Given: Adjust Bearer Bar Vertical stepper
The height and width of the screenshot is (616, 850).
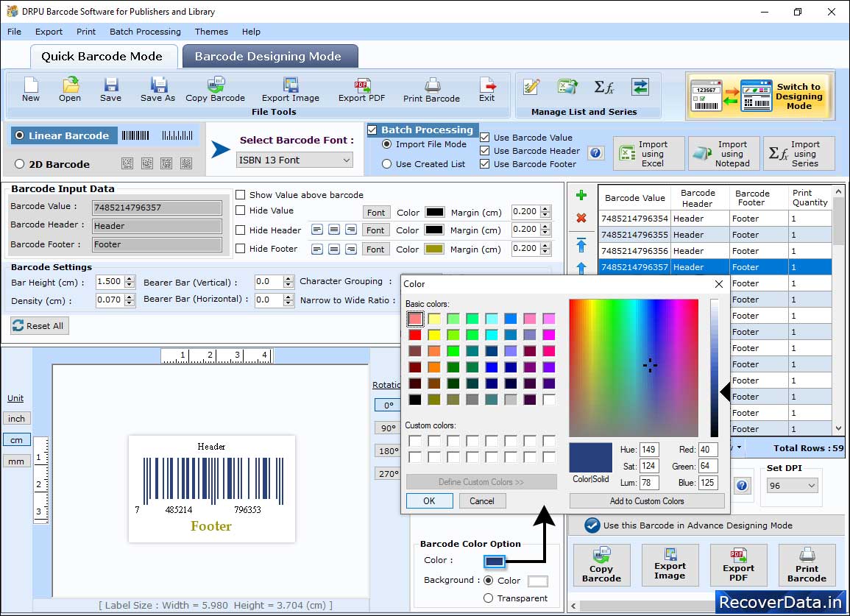Looking at the screenshot, I should pos(288,282).
